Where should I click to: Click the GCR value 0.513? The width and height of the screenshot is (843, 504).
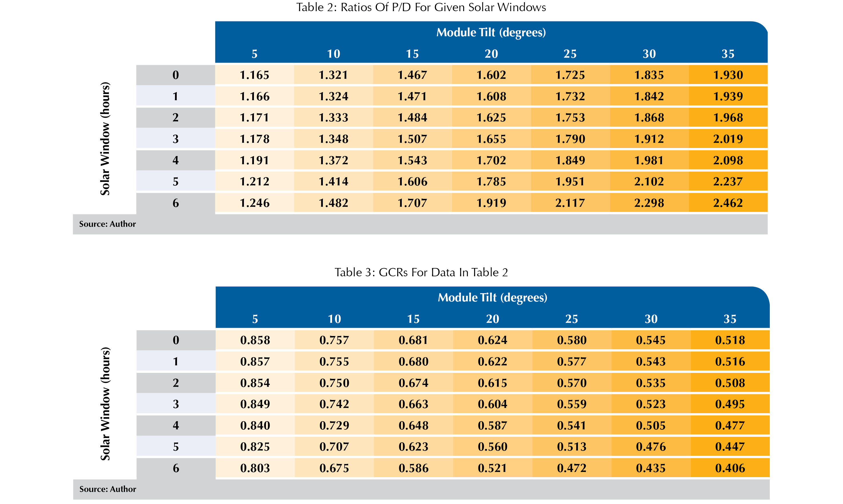coord(571,447)
